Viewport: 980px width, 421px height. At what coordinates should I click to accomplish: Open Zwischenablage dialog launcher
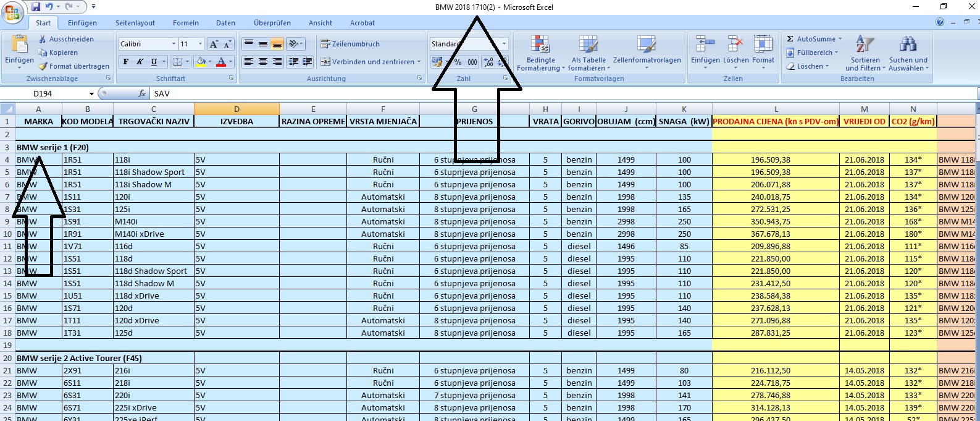click(109, 79)
